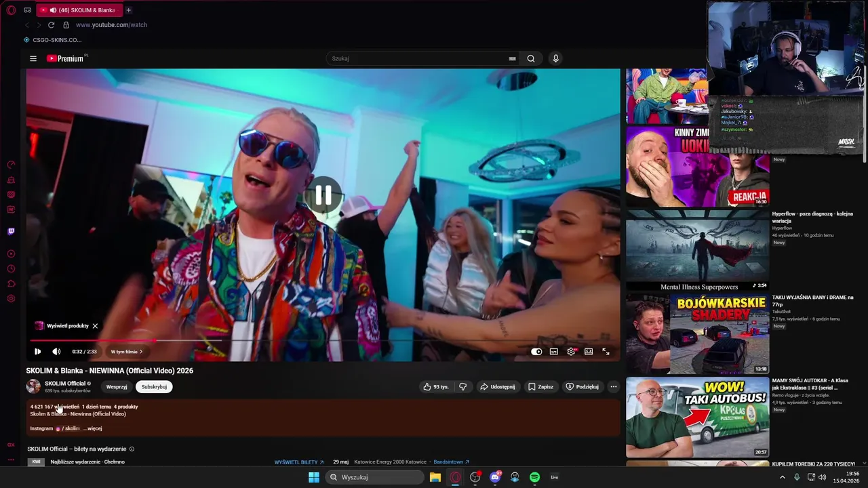This screenshot has height=488, width=868.
Task: Open GX Control speedometer in sidebar
Action: (11, 165)
